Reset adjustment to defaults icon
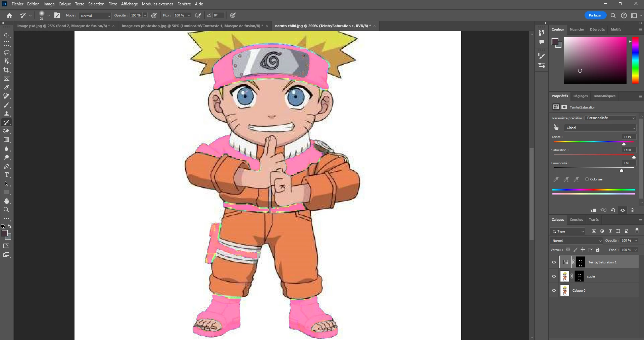The height and width of the screenshot is (340, 644). [x=613, y=210]
